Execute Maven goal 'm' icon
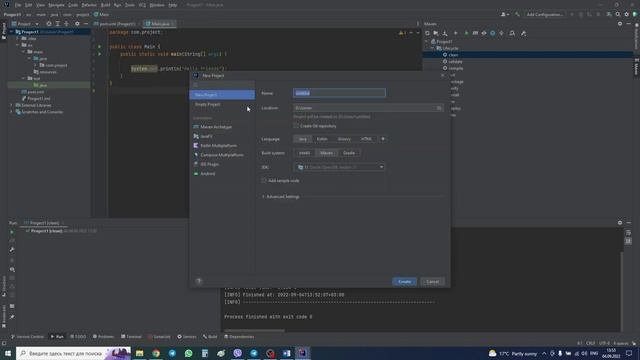The width and height of the screenshot is (640, 360). pyautogui.click(x=475, y=33)
